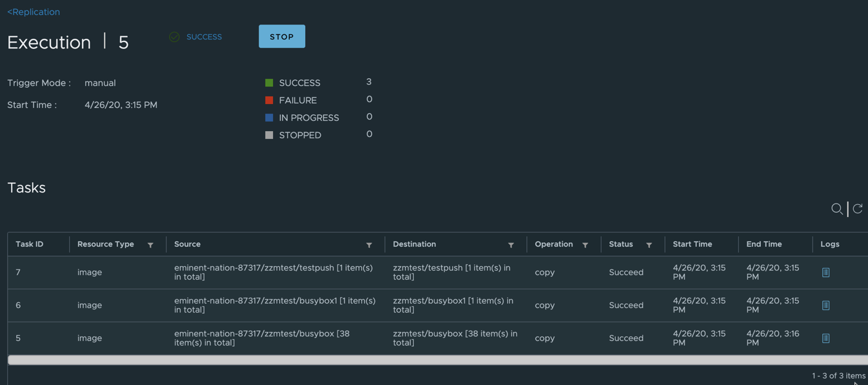Image resolution: width=868 pixels, height=385 pixels.
Task: Click the green success check icon near SUCCESS
Action: [x=174, y=37]
